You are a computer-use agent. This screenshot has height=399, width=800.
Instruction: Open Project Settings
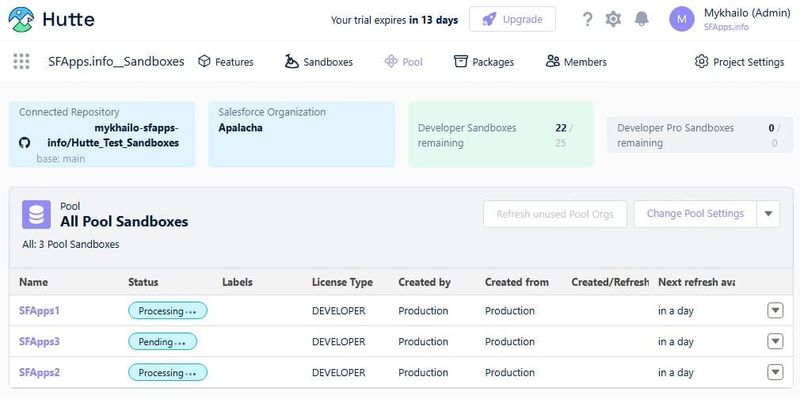pyautogui.click(x=739, y=62)
